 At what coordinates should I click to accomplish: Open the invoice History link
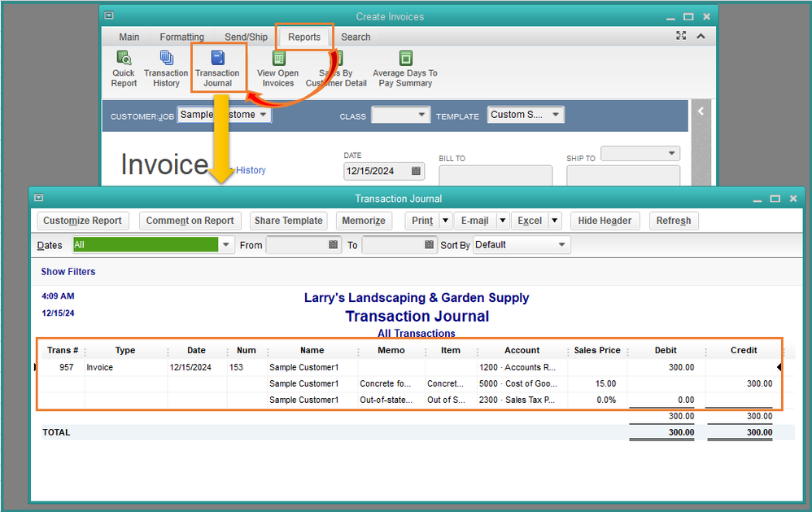[251, 169]
